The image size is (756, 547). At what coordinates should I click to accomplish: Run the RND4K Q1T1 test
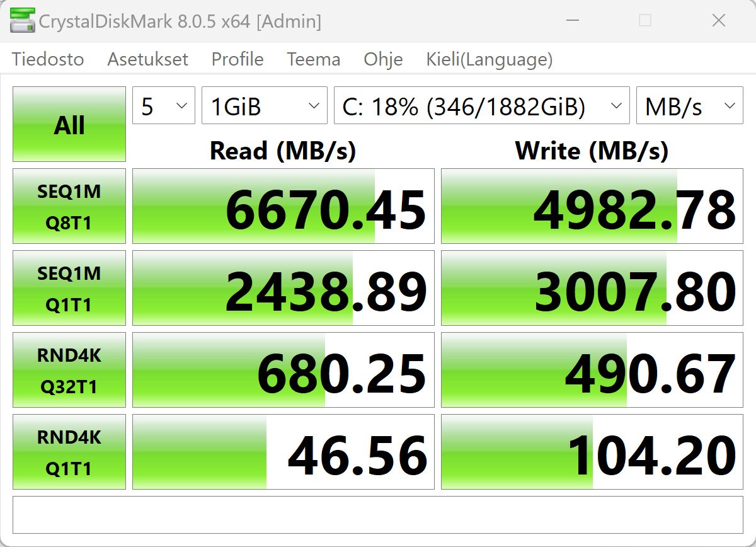click(x=69, y=452)
